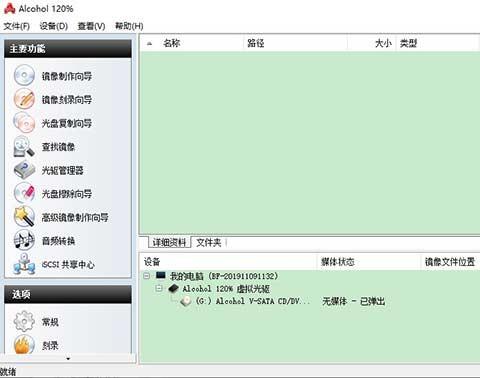Select the 查找镜像 magnifier icon

[24, 146]
